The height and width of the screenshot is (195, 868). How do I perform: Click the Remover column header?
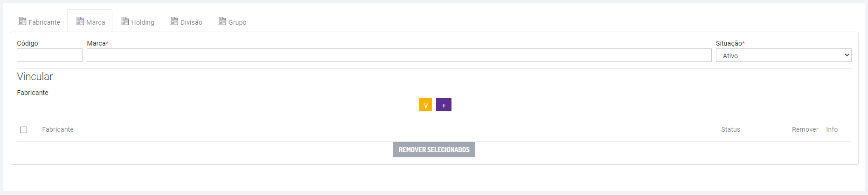pyautogui.click(x=805, y=129)
